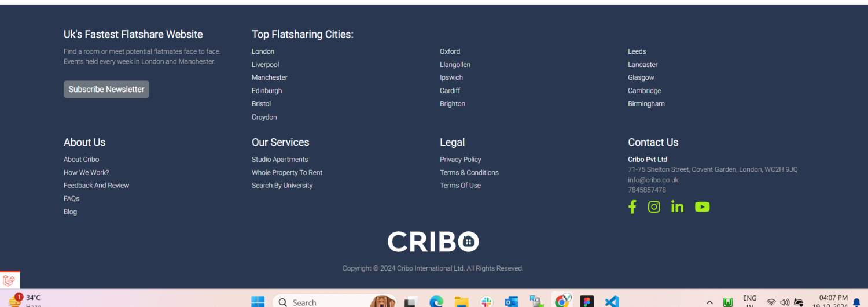The height and width of the screenshot is (307, 868).
Task: Open Figma from the taskbar
Action: coord(587,301)
